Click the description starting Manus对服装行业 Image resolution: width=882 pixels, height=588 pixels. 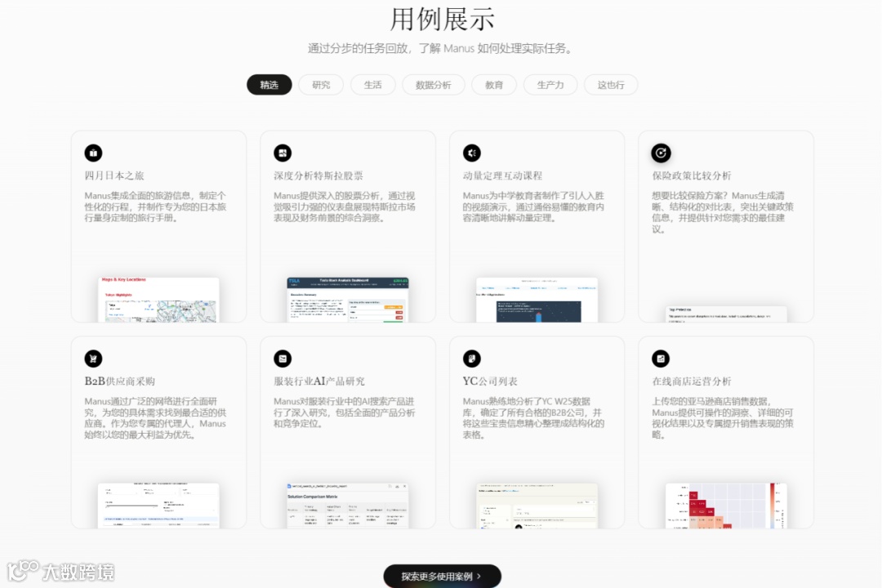pyautogui.click(x=345, y=412)
